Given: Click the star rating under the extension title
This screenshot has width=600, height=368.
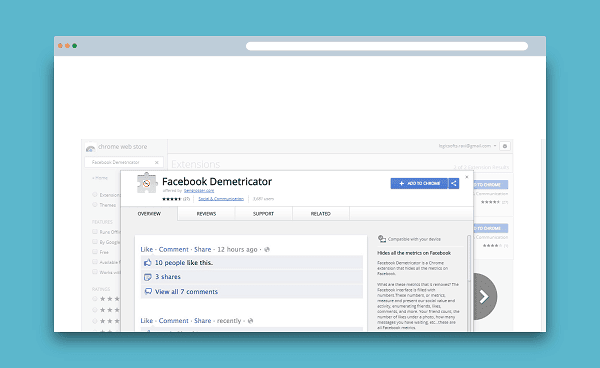Looking at the screenshot, I should pyautogui.click(x=171, y=199).
